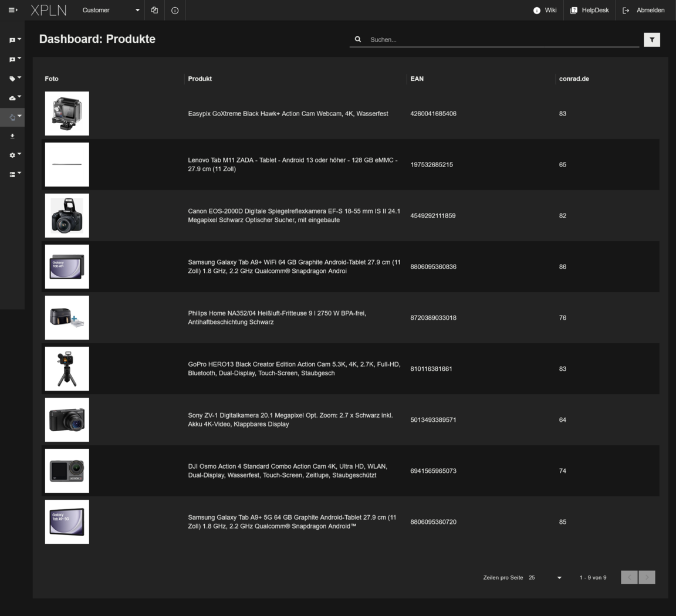Select the Samsung Galaxy Tab A9+ 5G name

[x=292, y=522]
